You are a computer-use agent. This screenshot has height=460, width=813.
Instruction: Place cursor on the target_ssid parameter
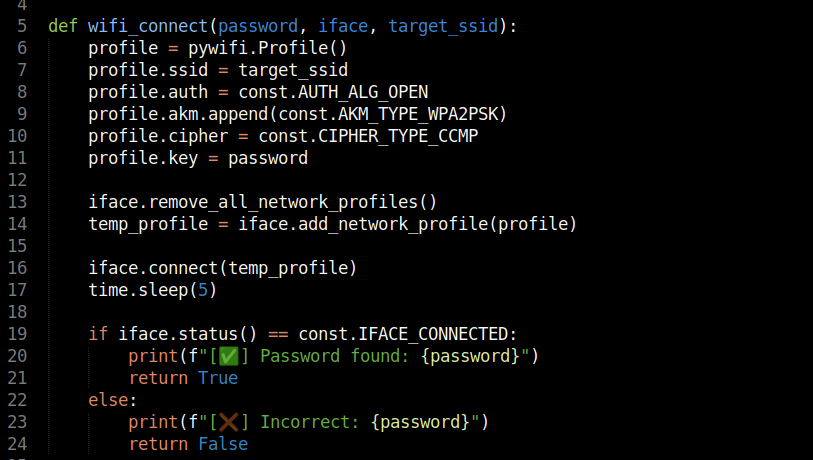click(443, 26)
